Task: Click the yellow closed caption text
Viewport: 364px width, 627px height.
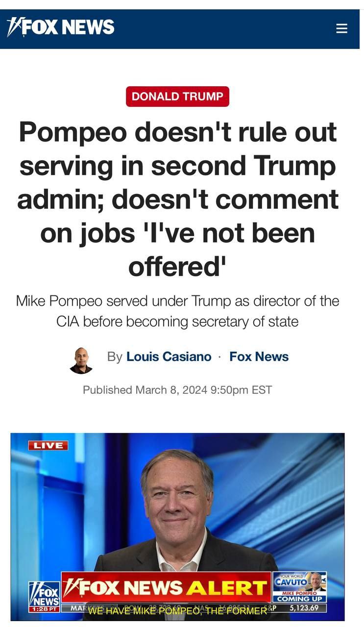Action: pyautogui.click(x=177, y=611)
